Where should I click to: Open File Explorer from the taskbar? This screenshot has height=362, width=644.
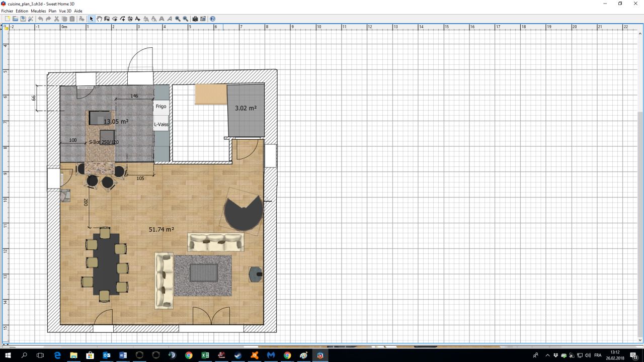(73, 355)
